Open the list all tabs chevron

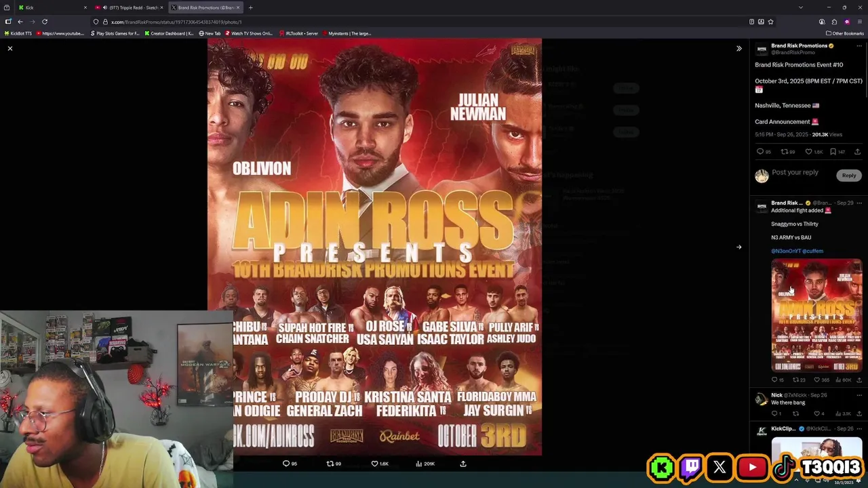tap(801, 7)
